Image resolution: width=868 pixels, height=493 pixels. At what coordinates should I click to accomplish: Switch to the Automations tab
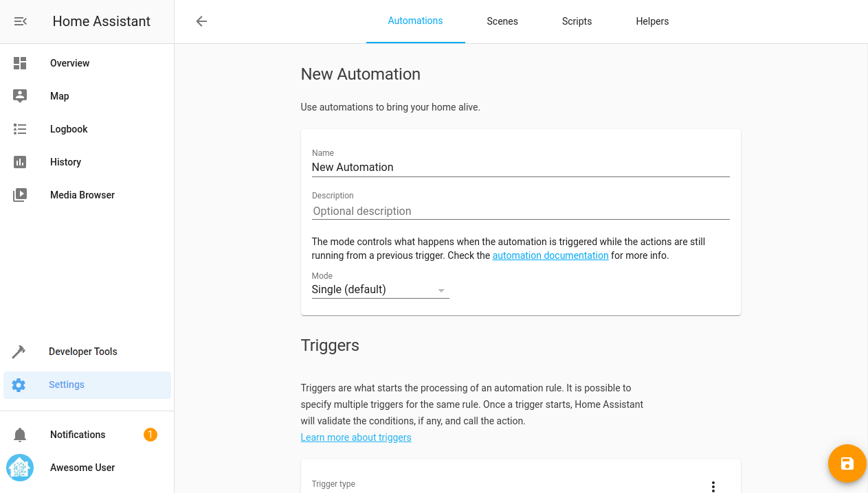point(415,21)
